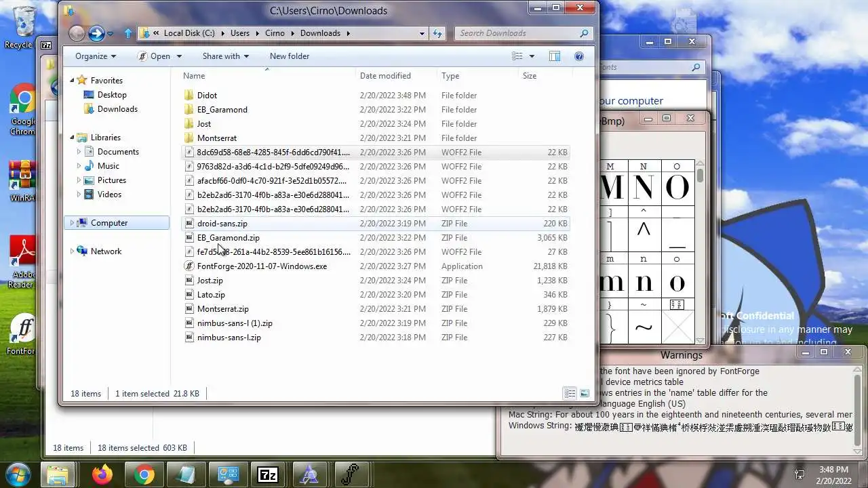Image resolution: width=868 pixels, height=488 pixels.
Task: Click the WinRAR desktop icon
Action: click(x=22, y=180)
